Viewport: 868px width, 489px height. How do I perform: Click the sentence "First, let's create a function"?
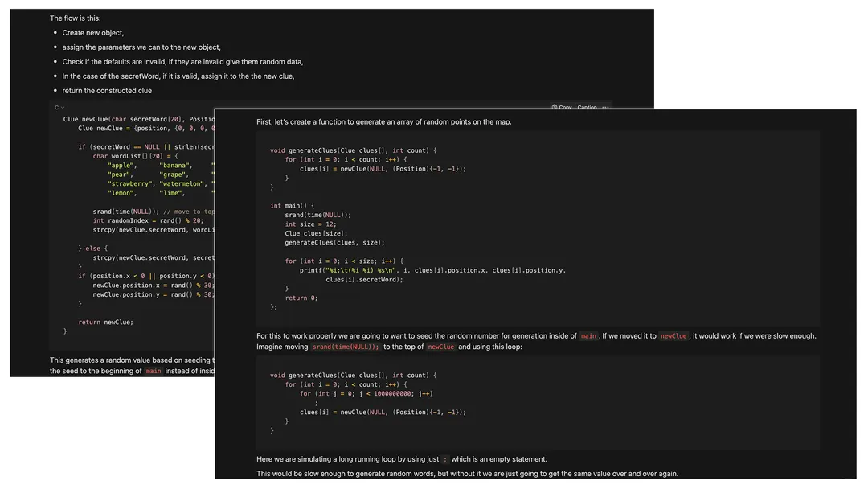[x=383, y=121]
